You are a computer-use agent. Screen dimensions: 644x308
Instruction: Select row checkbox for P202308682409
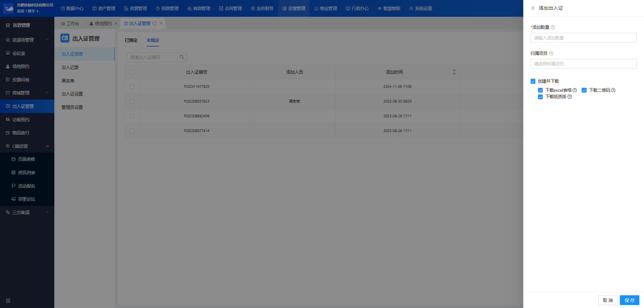(132, 116)
